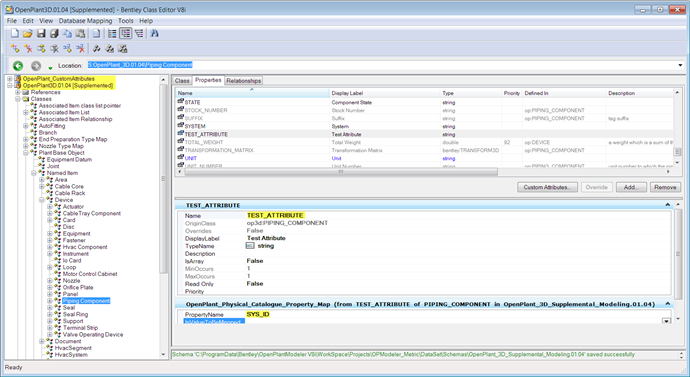Click the inverted hierarchy view icon
This screenshot has width=690, height=377.
(x=139, y=33)
